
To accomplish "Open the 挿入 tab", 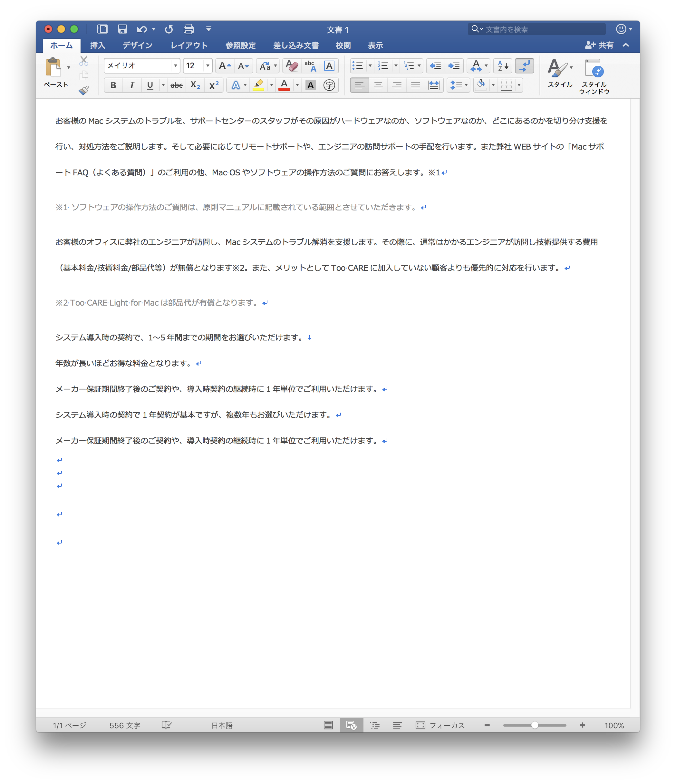I will coord(98,45).
